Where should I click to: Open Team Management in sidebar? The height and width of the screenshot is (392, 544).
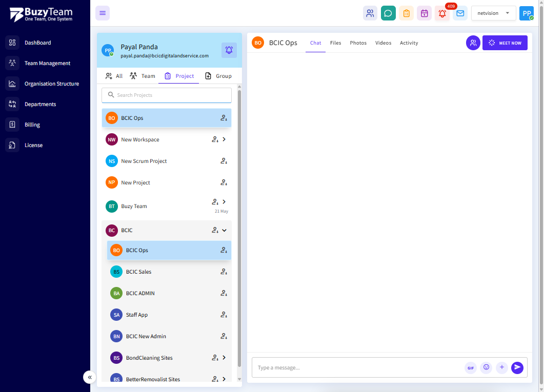tap(47, 63)
